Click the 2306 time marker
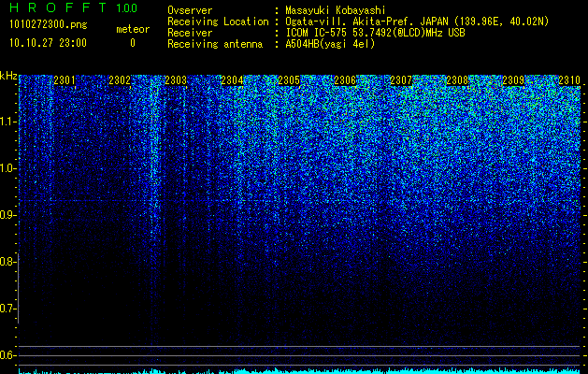The height and width of the screenshot is (374, 588). click(345, 80)
